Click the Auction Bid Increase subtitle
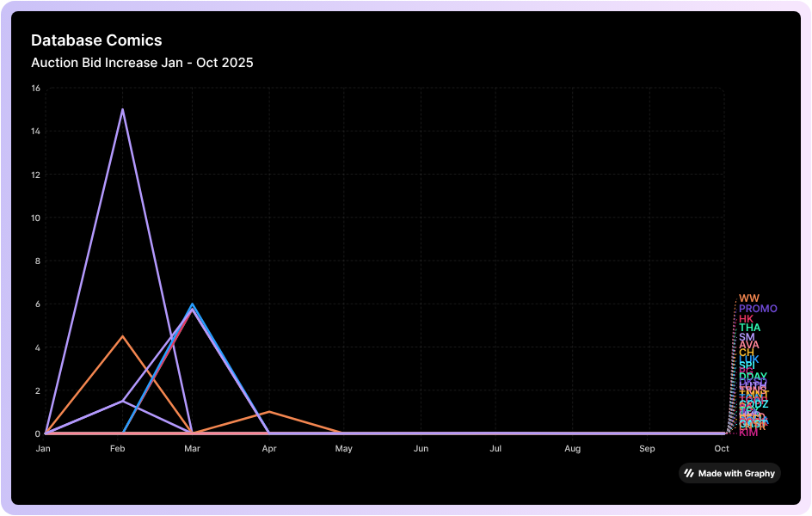Image resolution: width=812 pixels, height=516 pixels. pyautogui.click(x=142, y=63)
